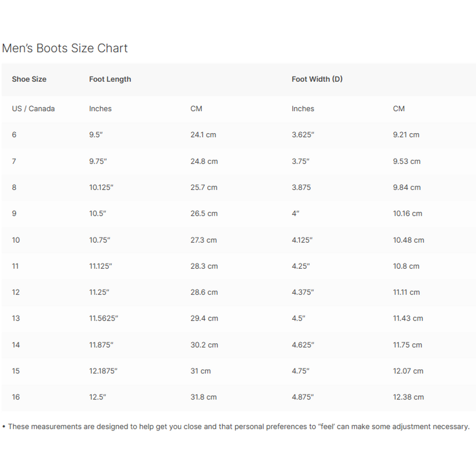Click the Inches subheader under Foot Length
The image size is (476, 476).
point(100,109)
